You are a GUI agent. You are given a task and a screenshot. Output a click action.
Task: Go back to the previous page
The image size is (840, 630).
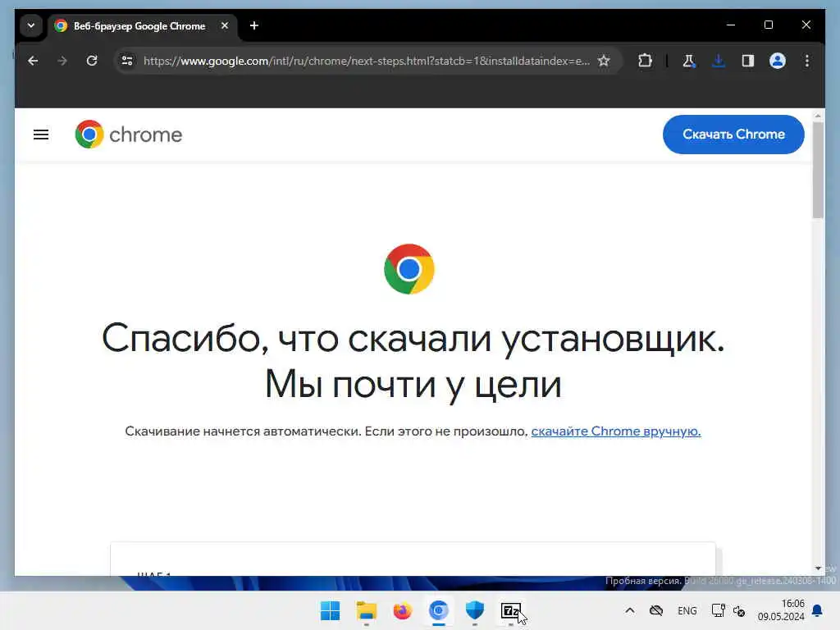[x=33, y=61]
